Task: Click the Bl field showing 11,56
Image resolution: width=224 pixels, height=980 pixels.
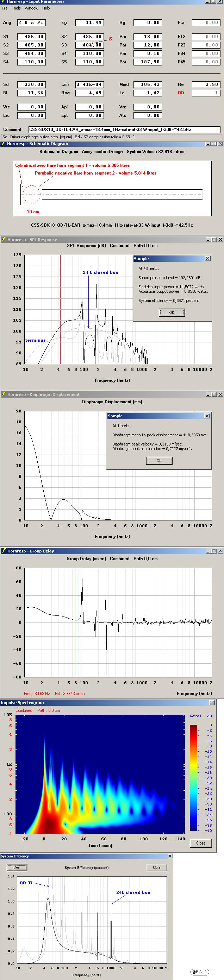Action: tap(31, 93)
